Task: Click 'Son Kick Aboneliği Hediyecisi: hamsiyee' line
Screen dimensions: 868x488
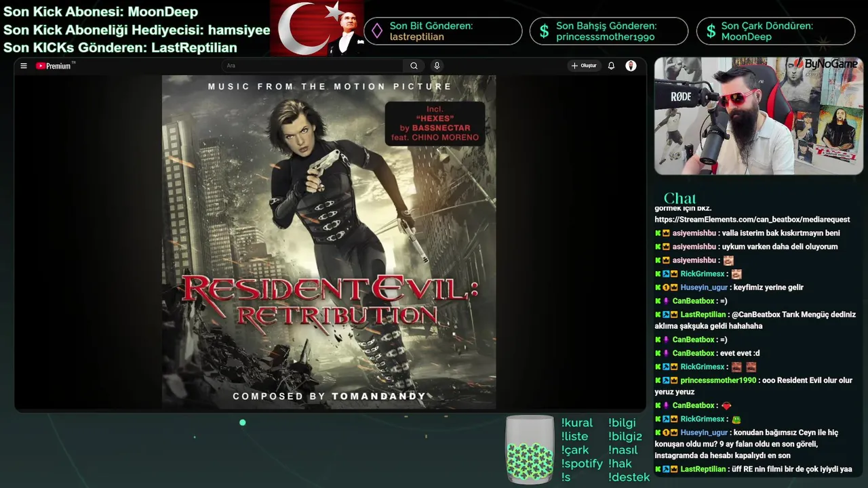Action: (136, 30)
